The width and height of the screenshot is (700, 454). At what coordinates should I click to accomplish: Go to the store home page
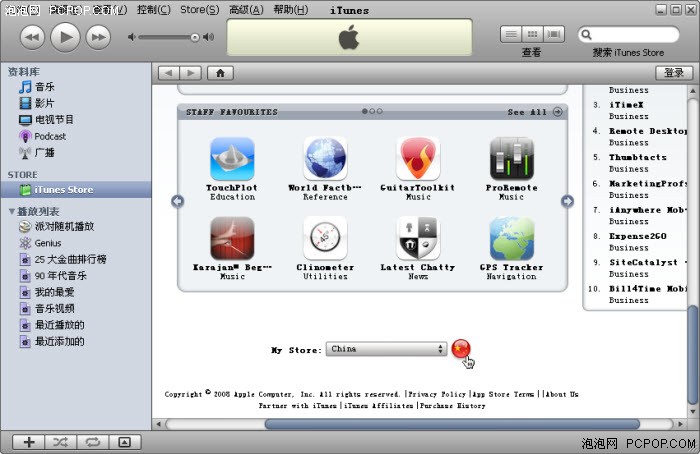[220, 73]
